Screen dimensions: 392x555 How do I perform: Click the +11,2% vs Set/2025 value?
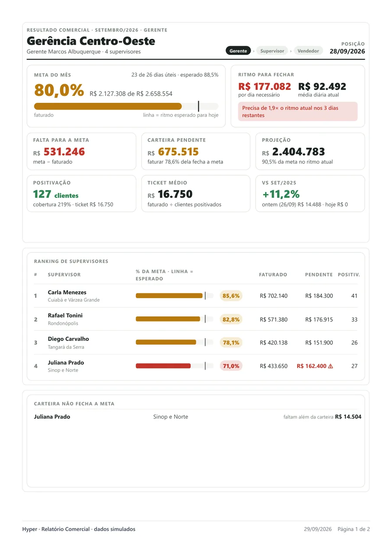pyautogui.click(x=280, y=194)
